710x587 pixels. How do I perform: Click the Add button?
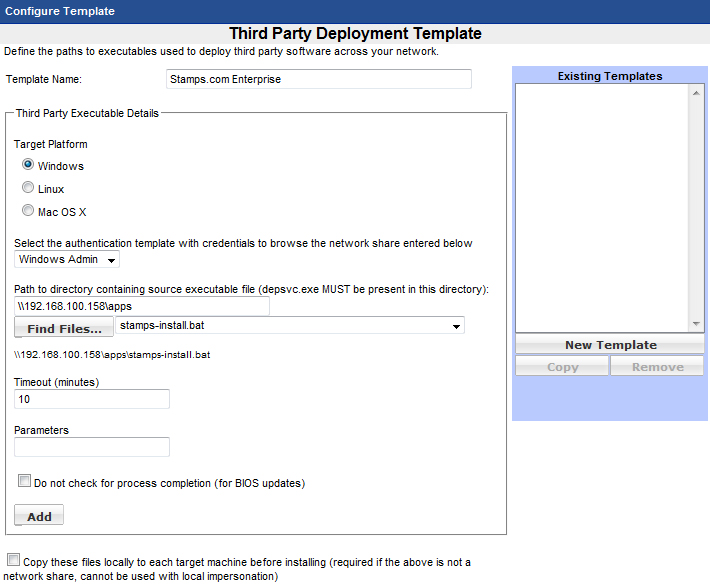tap(39, 516)
